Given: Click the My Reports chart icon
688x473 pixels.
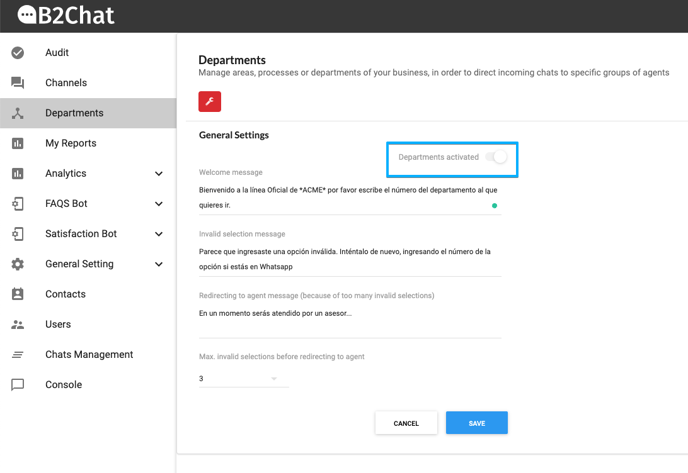Looking at the screenshot, I should click(x=18, y=143).
